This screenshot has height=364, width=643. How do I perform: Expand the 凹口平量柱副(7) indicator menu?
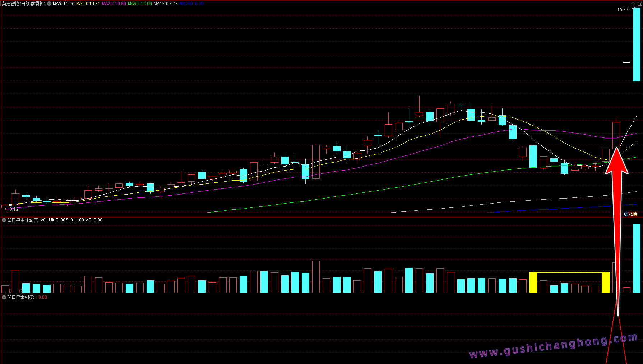point(4,220)
